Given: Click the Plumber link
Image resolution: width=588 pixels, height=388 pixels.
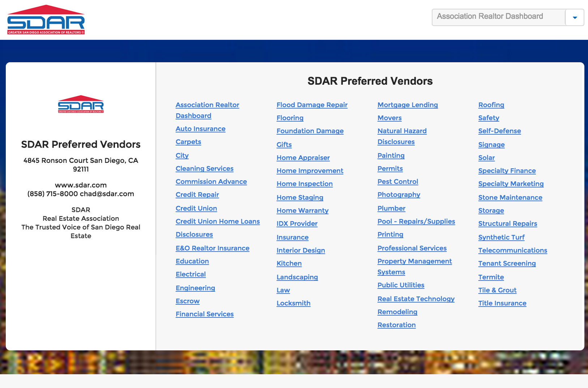Looking at the screenshot, I should (391, 208).
